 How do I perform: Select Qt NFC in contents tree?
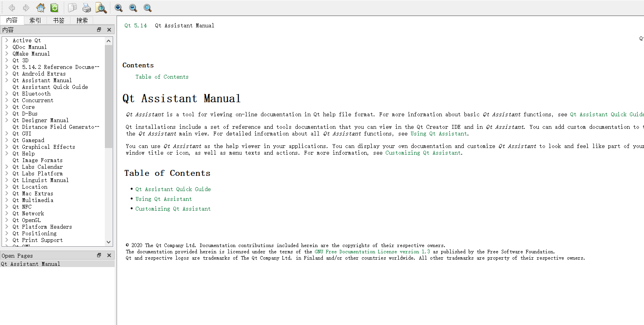[x=22, y=207]
